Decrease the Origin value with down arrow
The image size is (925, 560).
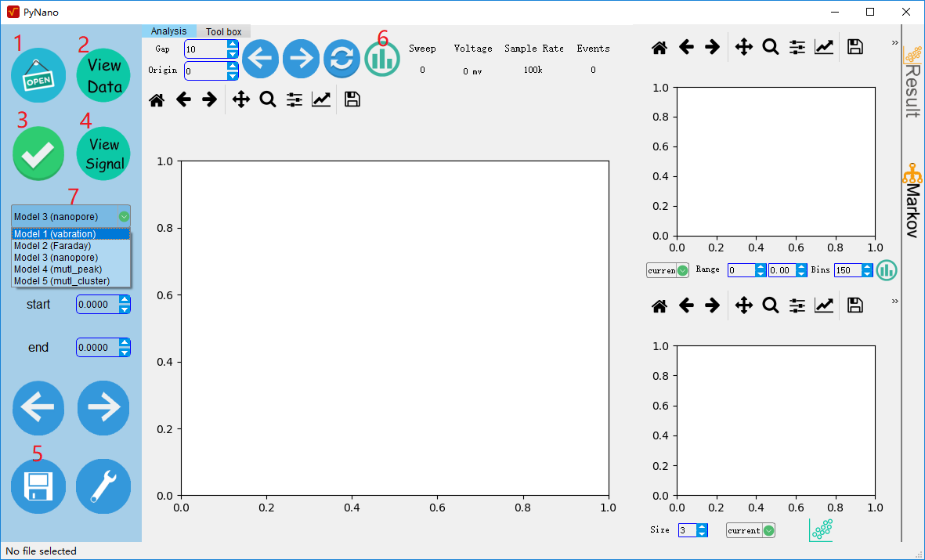tap(233, 76)
